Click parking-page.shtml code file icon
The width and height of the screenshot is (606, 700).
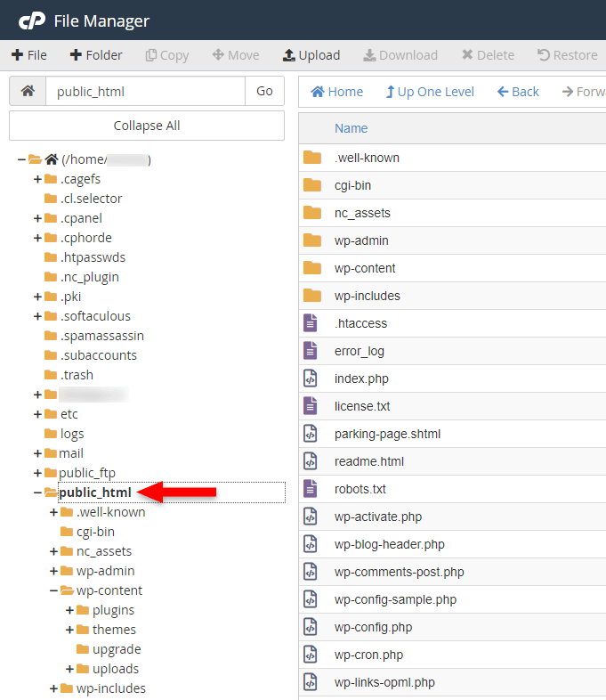pyautogui.click(x=311, y=434)
